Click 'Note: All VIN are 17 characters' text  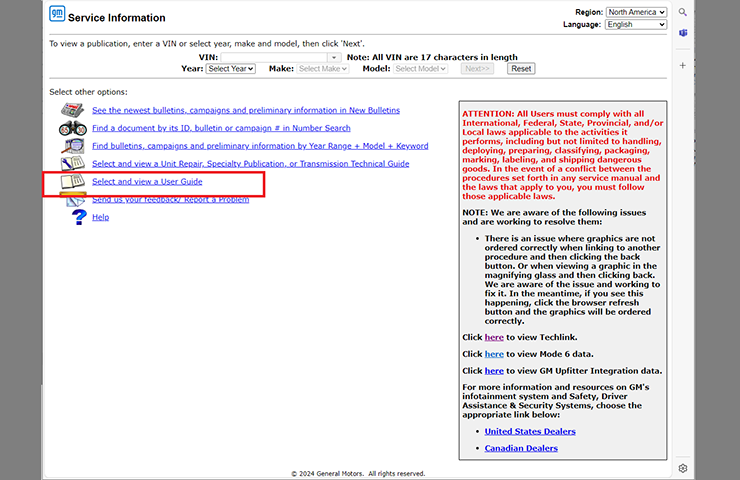(x=432, y=57)
